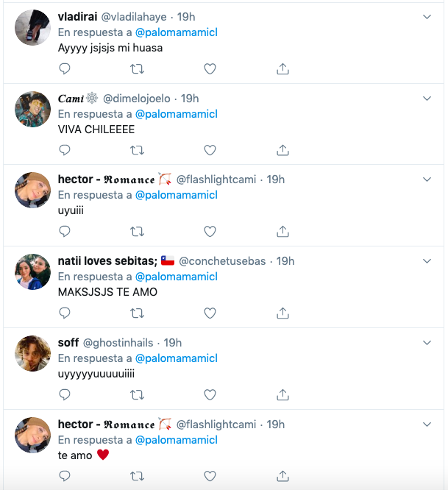Retweet hector's "te amo" heart tweet
448x490 pixels.
click(137, 476)
